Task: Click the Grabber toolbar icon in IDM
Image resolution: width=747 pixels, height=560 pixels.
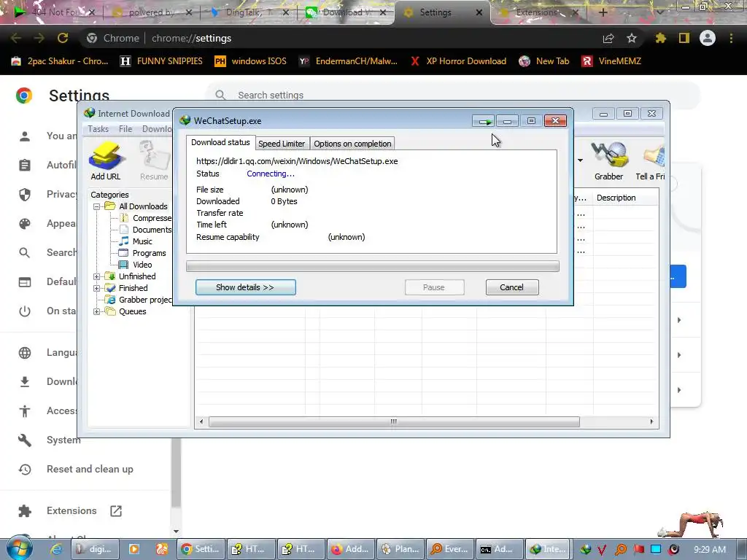Action: coord(608,160)
